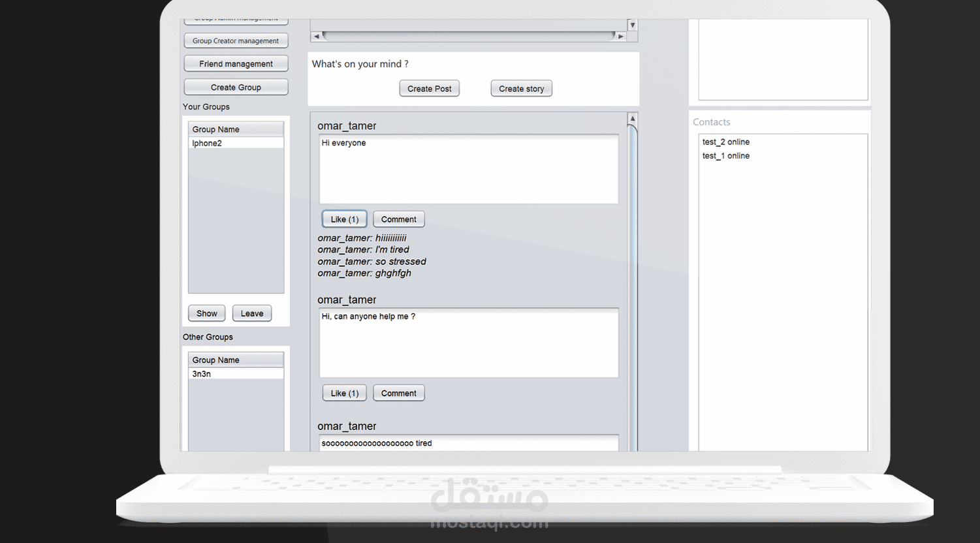Like the 'can anyone help me' post
The image size is (980, 543).
344,393
